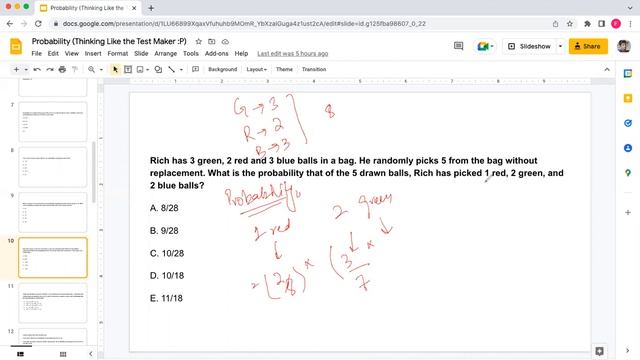Image resolution: width=640 pixels, height=360 pixels.
Task: Open the Contacts side panel icon
Action: (628, 148)
